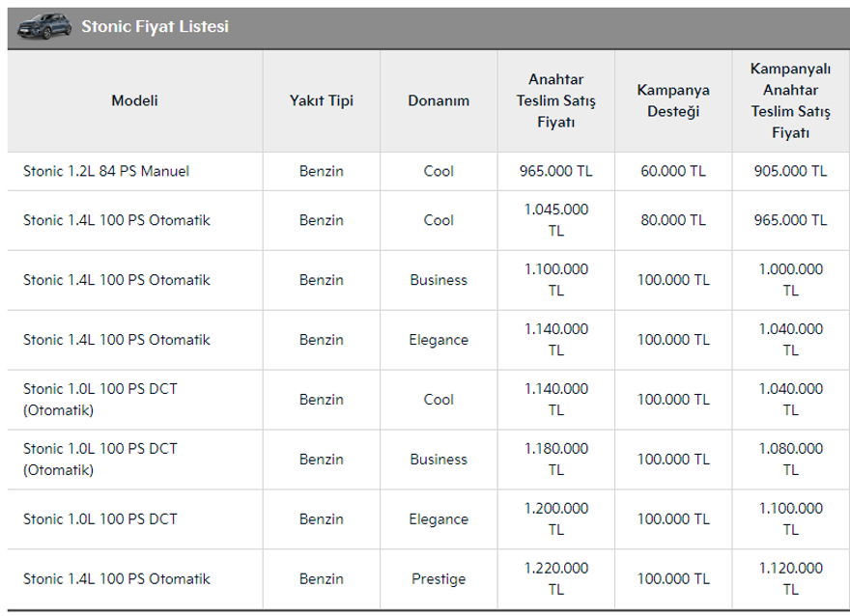This screenshot has height=616, width=850.
Task: Select the Donanım column header
Action: tap(439, 100)
